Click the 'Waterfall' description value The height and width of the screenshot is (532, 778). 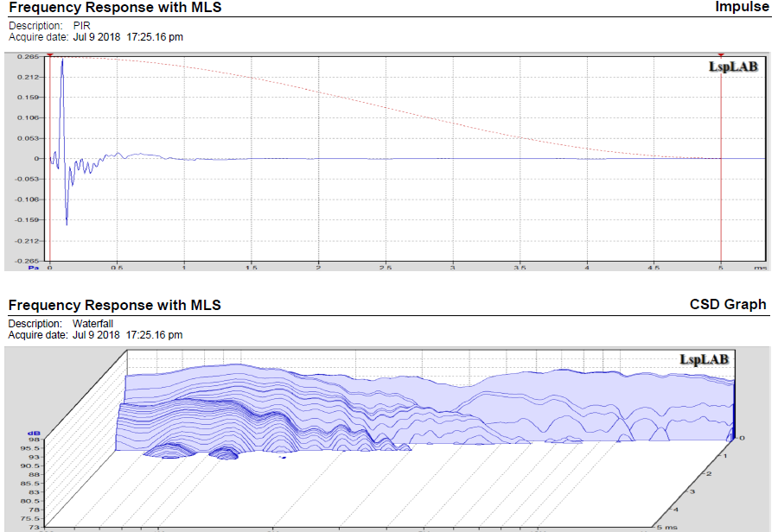point(92,323)
